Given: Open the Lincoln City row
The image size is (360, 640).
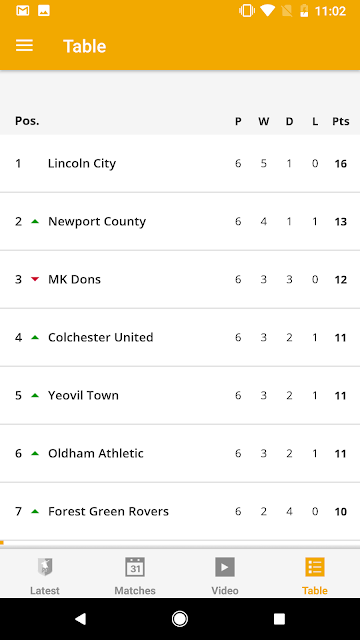Looking at the screenshot, I should click(x=180, y=163).
